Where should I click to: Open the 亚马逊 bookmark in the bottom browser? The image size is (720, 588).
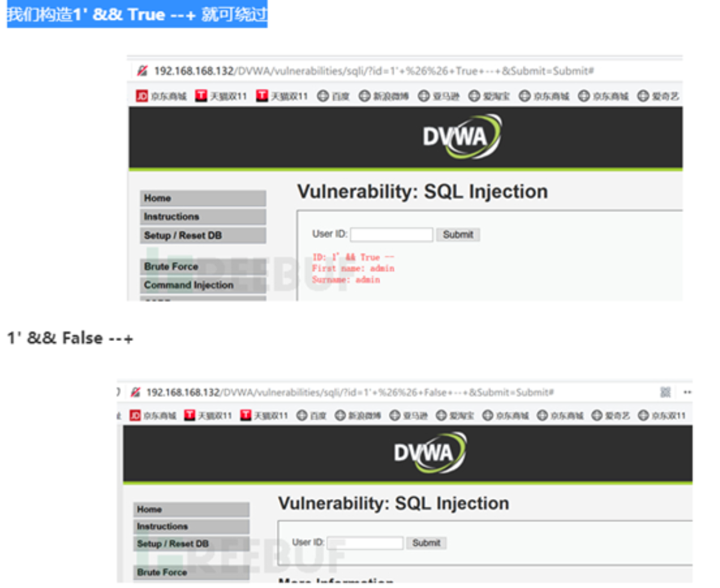[408, 415]
